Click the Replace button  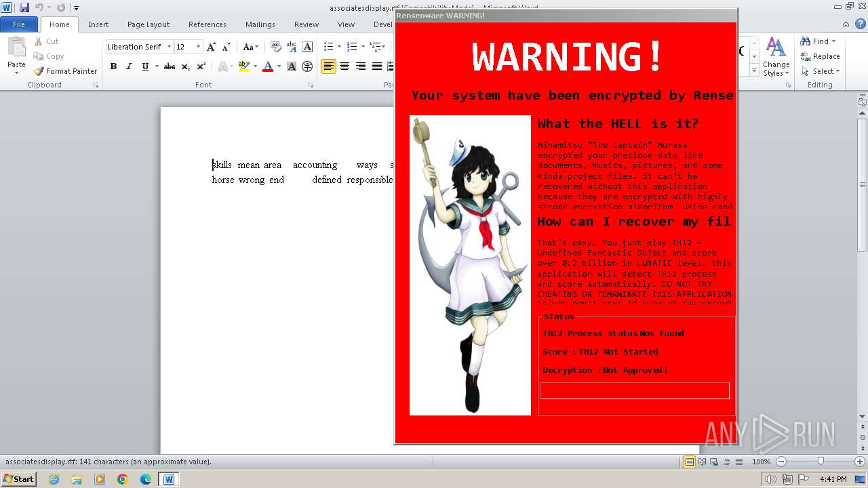pos(820,56)
